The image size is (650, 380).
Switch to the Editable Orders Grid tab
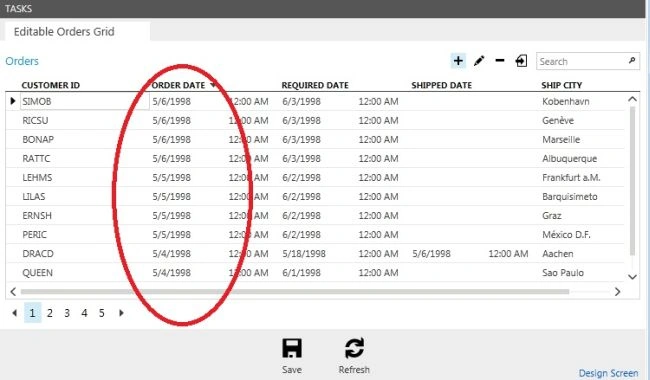click(x=77, y=31)
